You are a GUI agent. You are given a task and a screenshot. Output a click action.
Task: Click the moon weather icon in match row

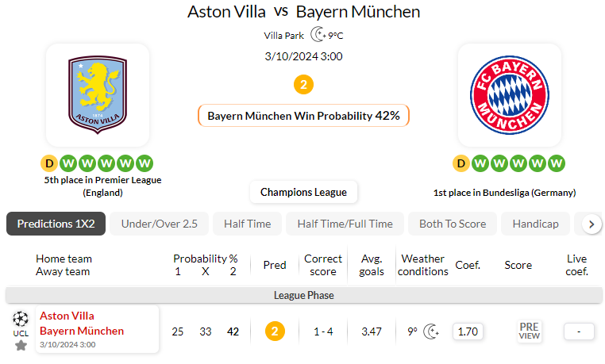(x=431, y=331)
